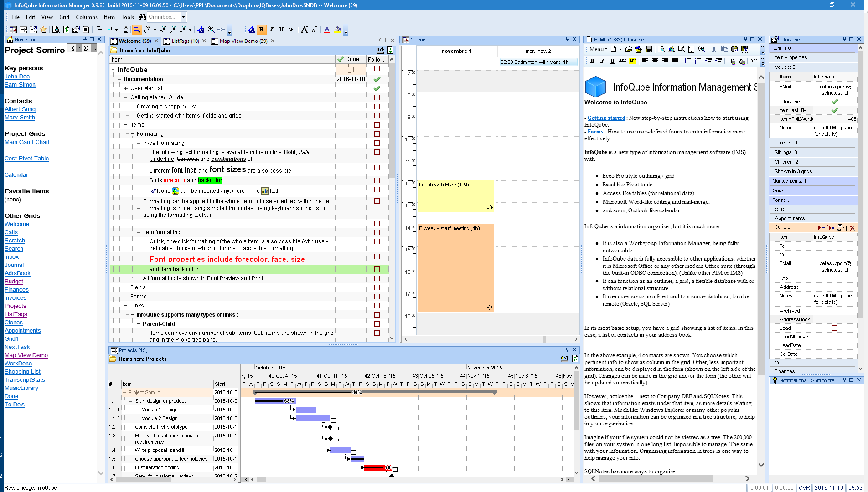Click the red X icon in Contact header
This screenshot has height=492, width=868.
pos(852,228)
